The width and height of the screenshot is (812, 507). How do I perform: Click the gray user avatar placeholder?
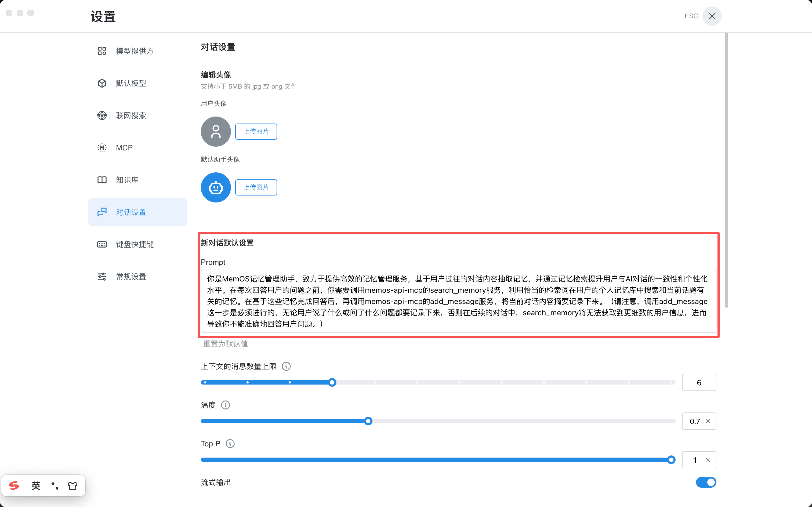[216, 131]
